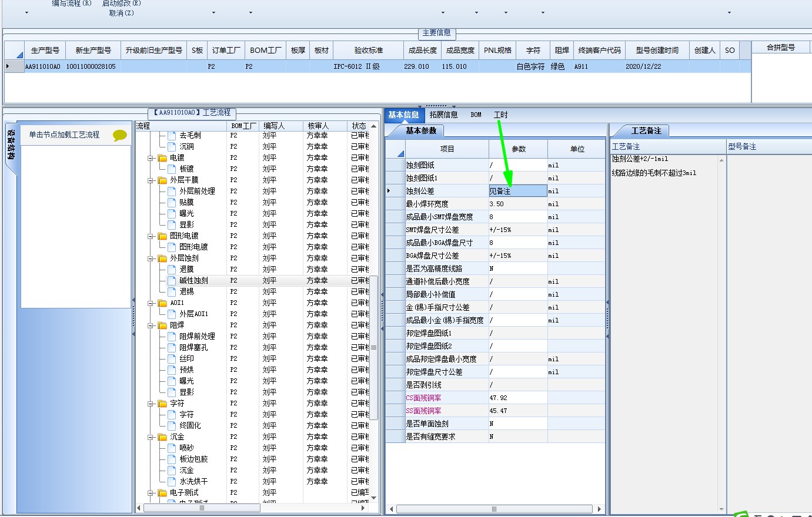This screenshot has height=517, width=812.
Task: Click the 蚀刻公差+2/-1mil remark text
Action: coord(640,159)
